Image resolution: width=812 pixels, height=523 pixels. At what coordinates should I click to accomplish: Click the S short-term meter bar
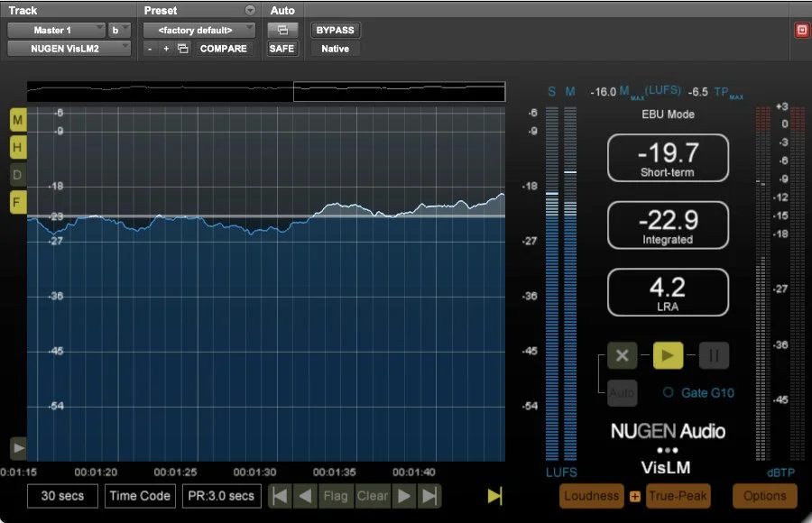(x=552, y=283)
